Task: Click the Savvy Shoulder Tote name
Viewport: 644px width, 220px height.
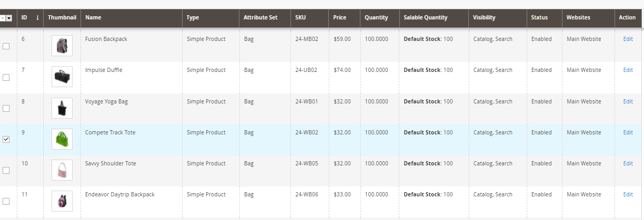Action: 110,163
